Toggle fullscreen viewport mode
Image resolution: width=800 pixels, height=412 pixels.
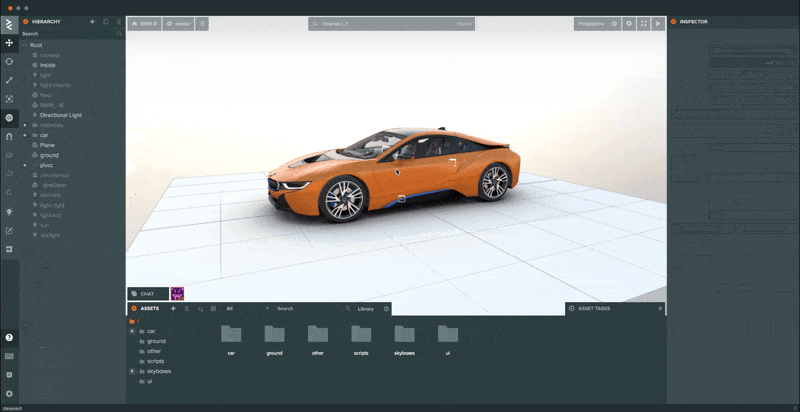pos(644,24)
